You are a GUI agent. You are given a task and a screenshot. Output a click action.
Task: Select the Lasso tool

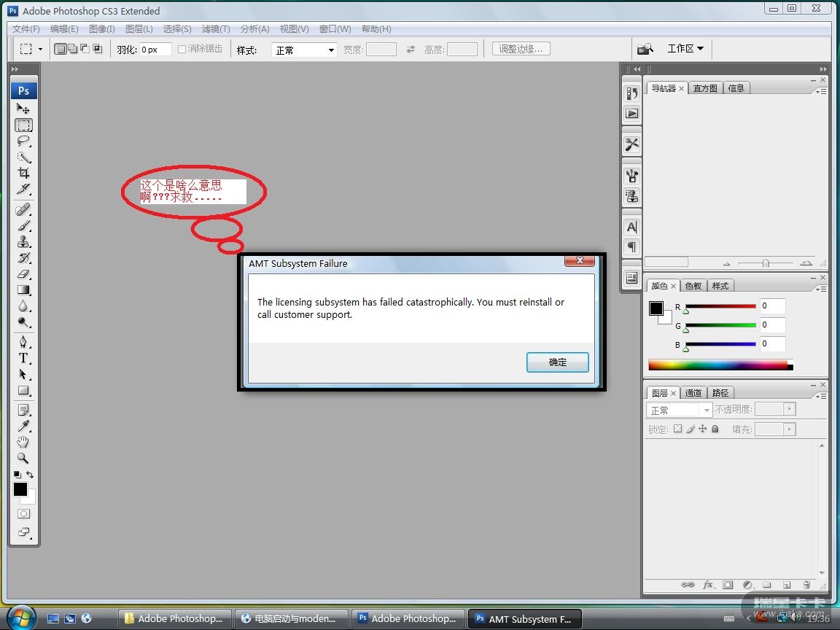23,141
